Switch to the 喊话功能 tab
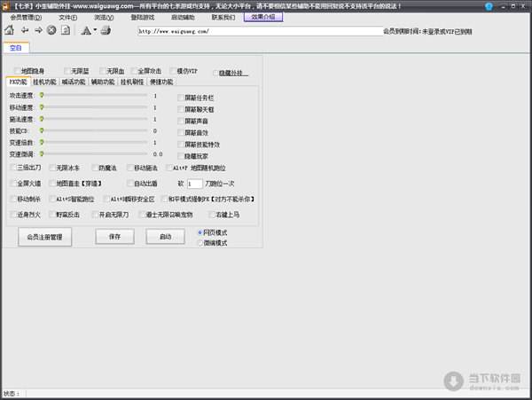The image size is (532, 400). click(74, 82)
